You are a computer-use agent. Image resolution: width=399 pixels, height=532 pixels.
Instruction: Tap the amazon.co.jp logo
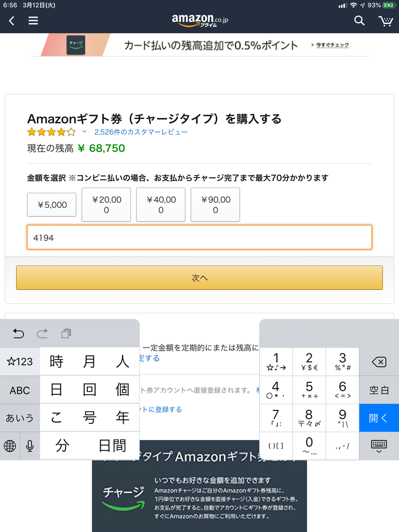click(x=200, y=20)
